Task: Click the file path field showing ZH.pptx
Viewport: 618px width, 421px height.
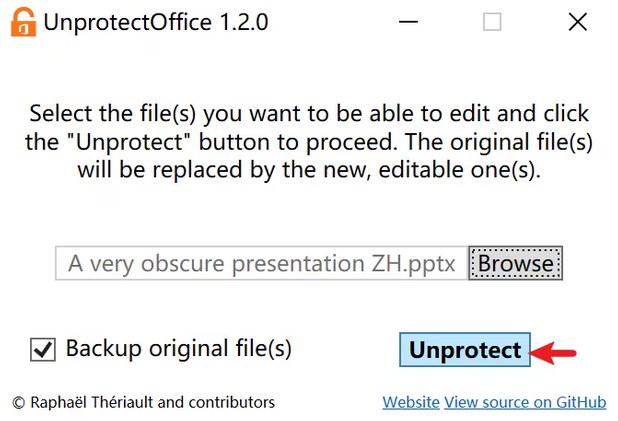Action: pos(261,264)
